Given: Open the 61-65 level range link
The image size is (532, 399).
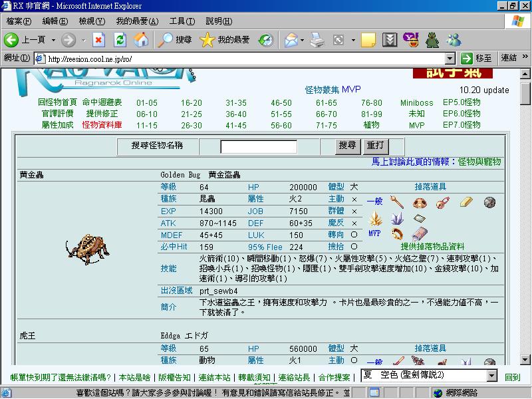Looking at the screenshot, I should [x=326, y=102].
